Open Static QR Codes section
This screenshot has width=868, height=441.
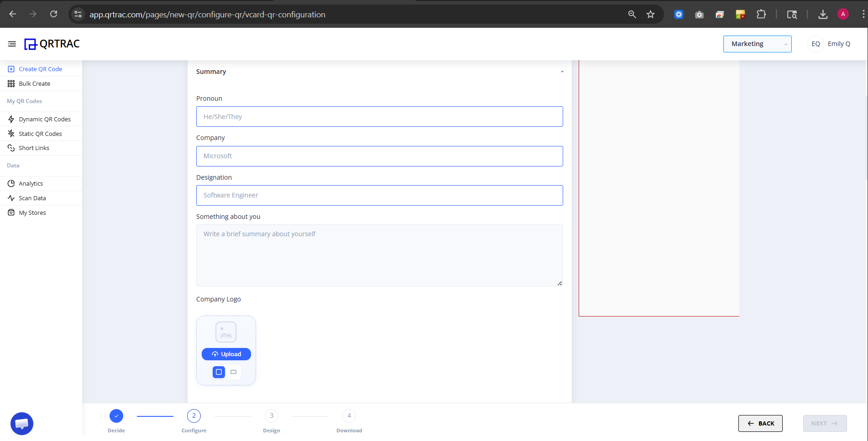click(40, 134)
